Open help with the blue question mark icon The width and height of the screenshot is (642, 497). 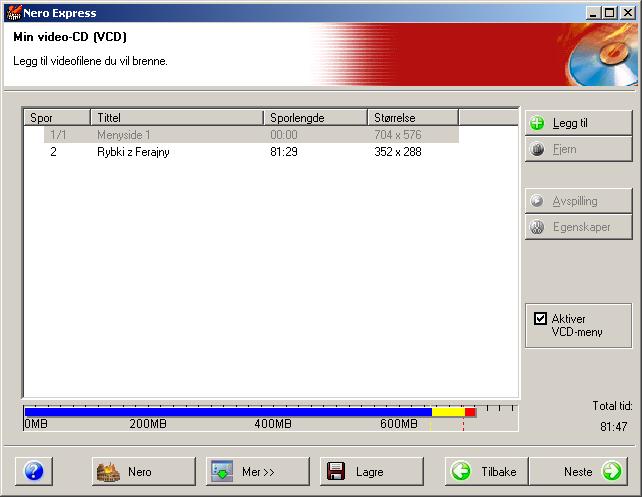point(34,471)
